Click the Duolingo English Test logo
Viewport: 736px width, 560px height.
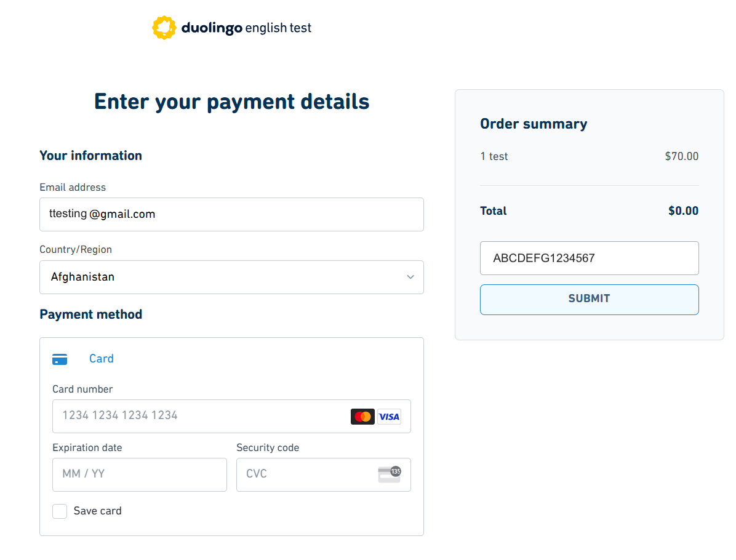(232, 27)
